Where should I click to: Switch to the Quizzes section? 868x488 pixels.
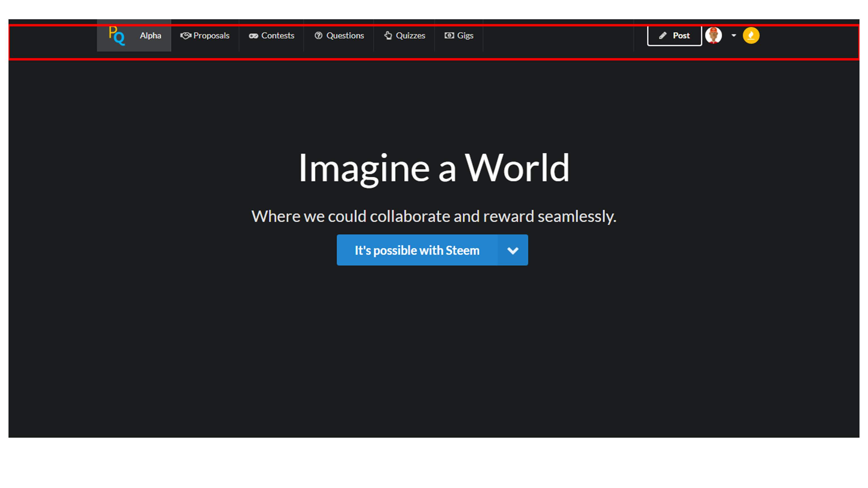tap(404, 35)
